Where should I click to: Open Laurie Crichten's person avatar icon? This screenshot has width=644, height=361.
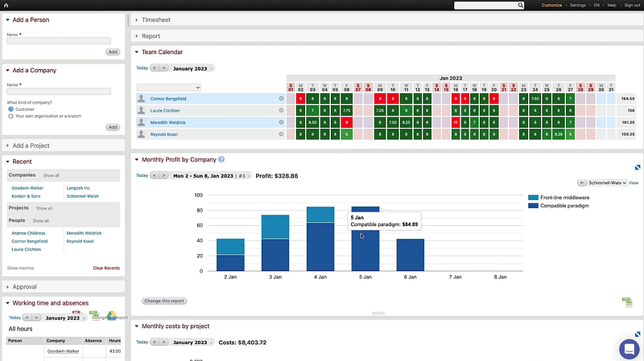coord(142,110)
